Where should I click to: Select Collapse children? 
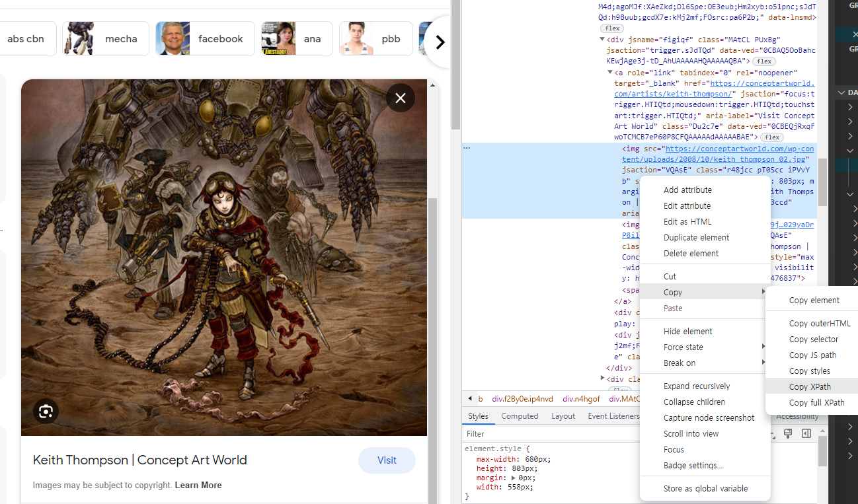point(694,402)
